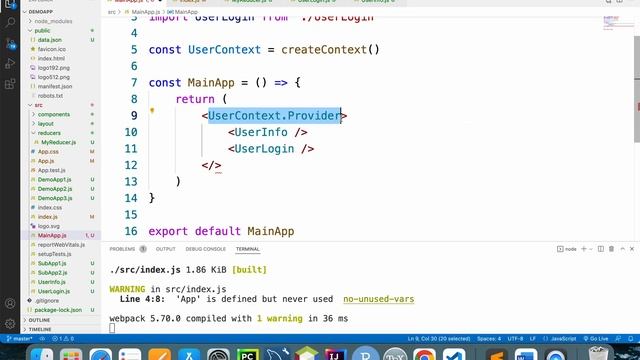Open the notifications bell in status bar

pyautogui.click(x=631, y=339)
